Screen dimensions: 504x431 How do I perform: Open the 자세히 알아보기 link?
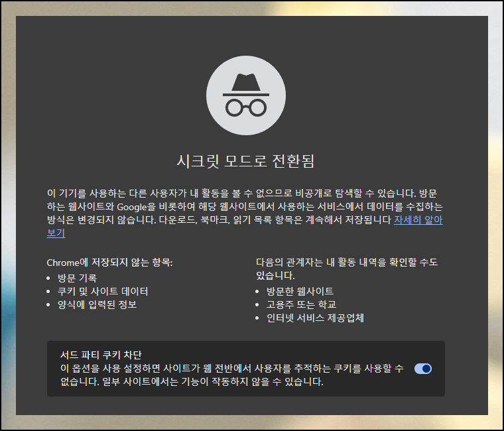418,220
